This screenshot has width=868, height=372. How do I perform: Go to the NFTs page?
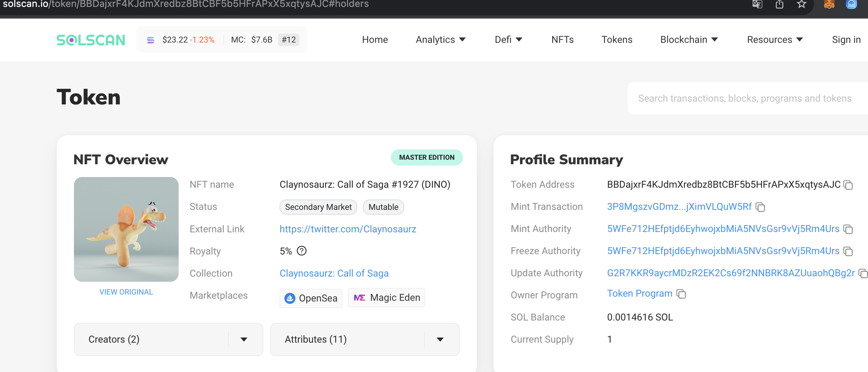coord(562,40)
